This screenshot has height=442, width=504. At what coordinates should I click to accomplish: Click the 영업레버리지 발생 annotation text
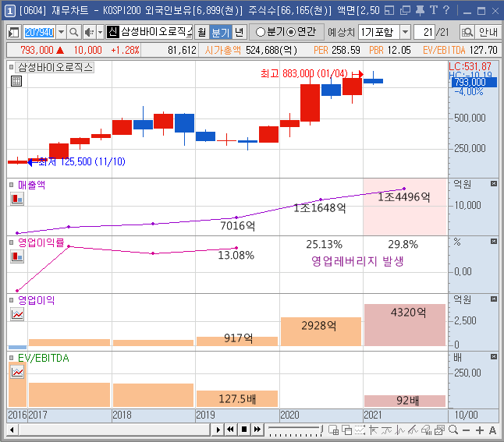(357, 261)
